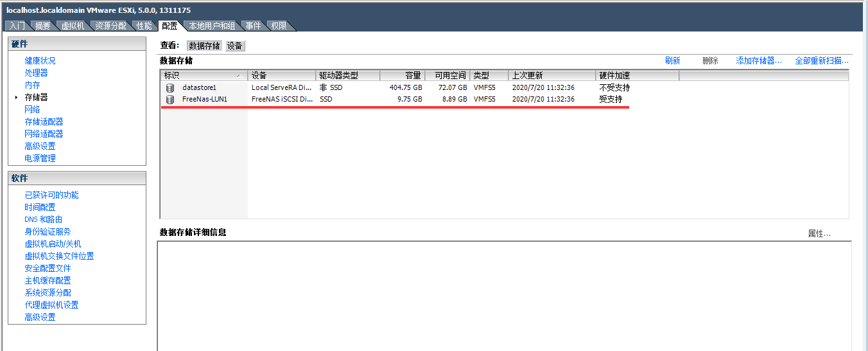This screenshot has height=351, width=868.
Task: Open 身份验证服务 settings
Action: [48, 231]
